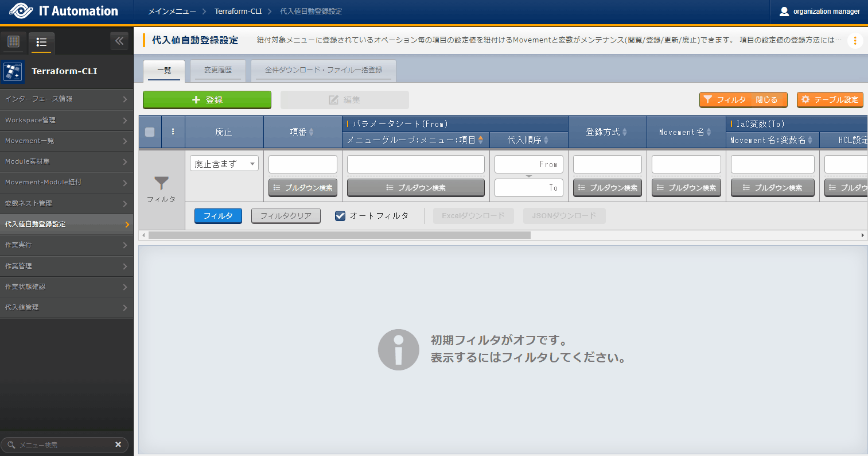Open the 廃止含まず dropdown
The height and width of the screenshot is (456, 868).
click(x=224, y=164)
